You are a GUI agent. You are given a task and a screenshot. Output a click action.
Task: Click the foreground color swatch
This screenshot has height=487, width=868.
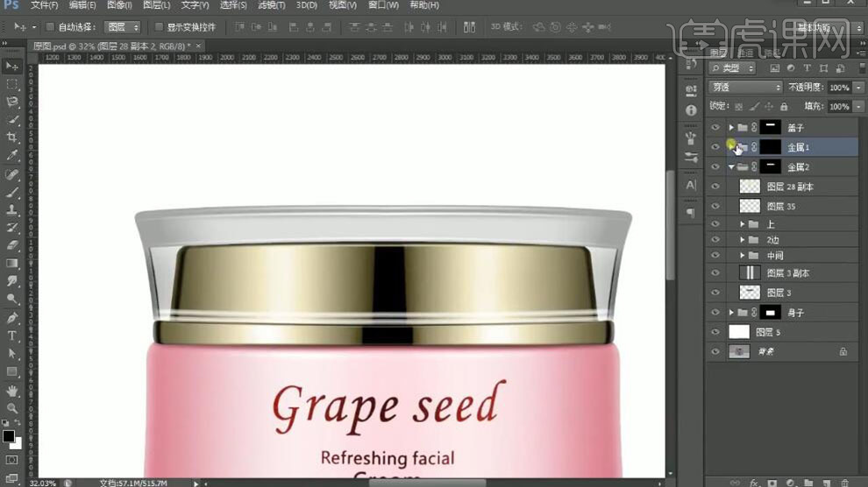tap(8, 435)
